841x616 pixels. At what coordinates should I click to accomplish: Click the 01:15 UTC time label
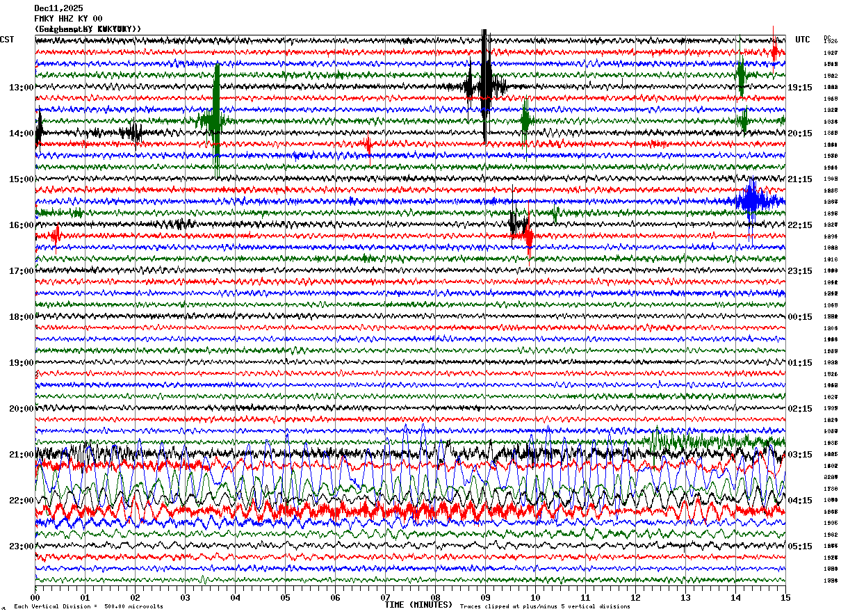coord(800,363)
